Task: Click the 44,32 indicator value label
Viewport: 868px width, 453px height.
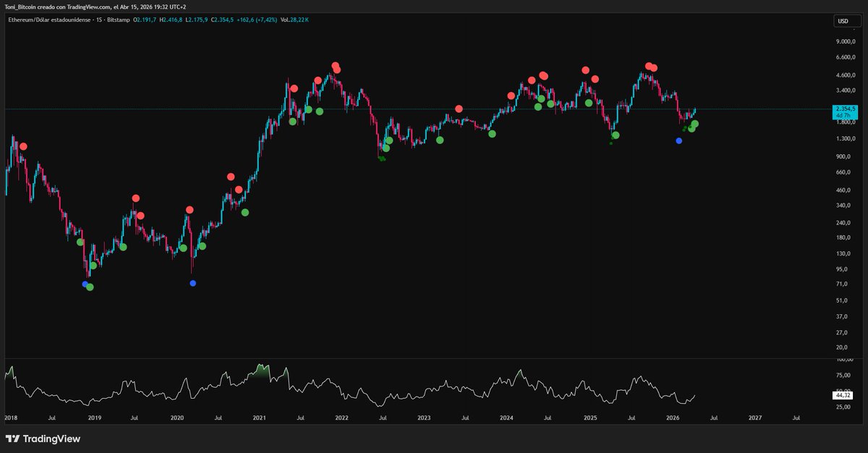Action: [x=844, y=396]
